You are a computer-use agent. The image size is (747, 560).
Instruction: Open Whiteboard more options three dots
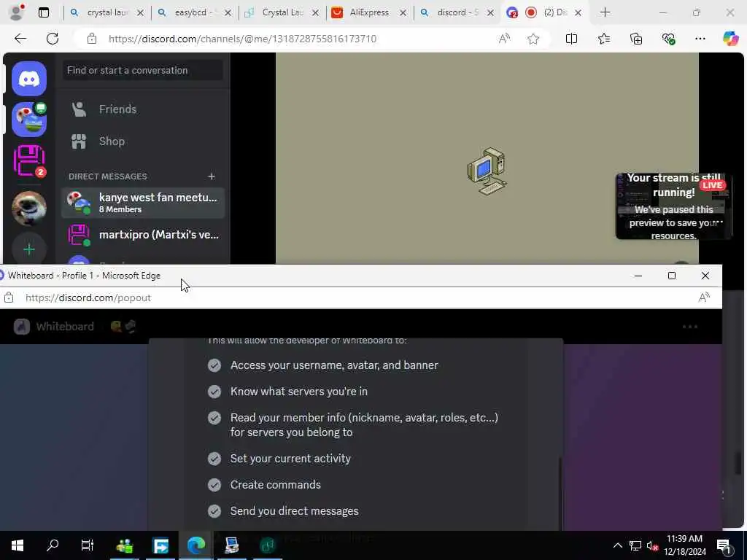click(x=690, y=327)
